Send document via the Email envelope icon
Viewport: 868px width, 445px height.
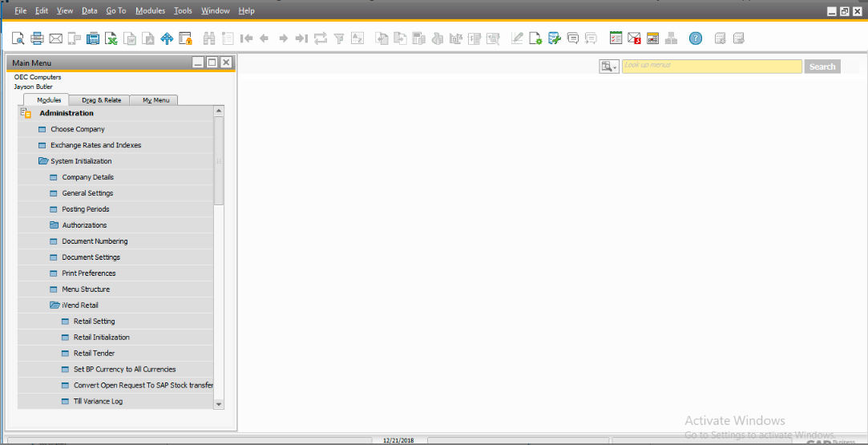coord(56,38)
